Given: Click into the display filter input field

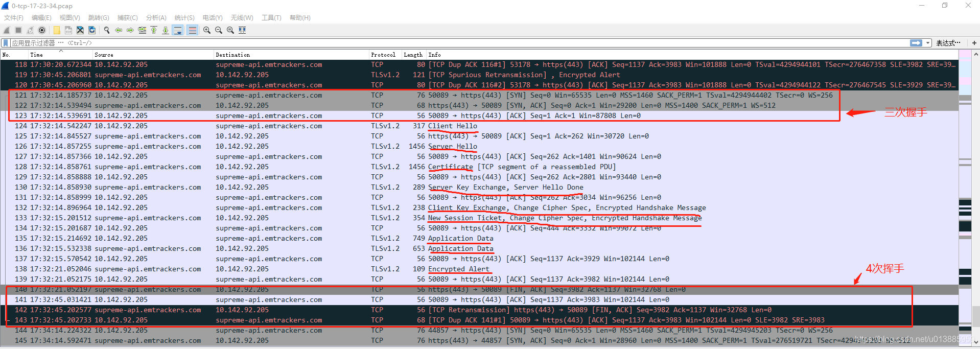Looking at the screenshot, I should [460, 43].
